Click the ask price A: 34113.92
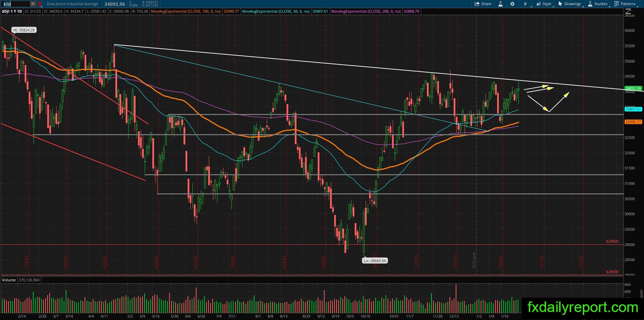This screenshot has height=320, width=644. coord(150,5)
